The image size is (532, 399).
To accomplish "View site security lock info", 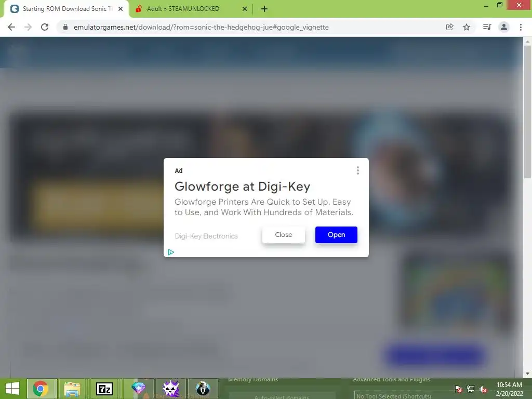I will (65, 27).
